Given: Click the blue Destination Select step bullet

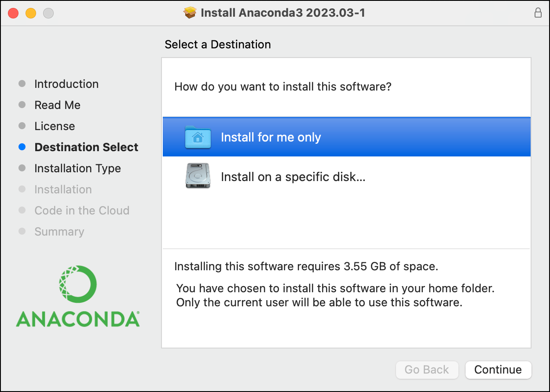Looking at the screenshot, I should click(22, 147).
